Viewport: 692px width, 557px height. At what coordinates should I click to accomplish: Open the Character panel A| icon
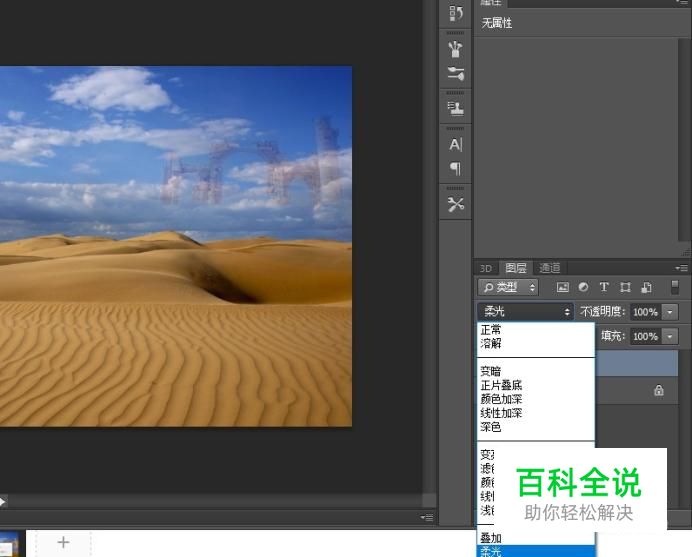click(455, 144)
